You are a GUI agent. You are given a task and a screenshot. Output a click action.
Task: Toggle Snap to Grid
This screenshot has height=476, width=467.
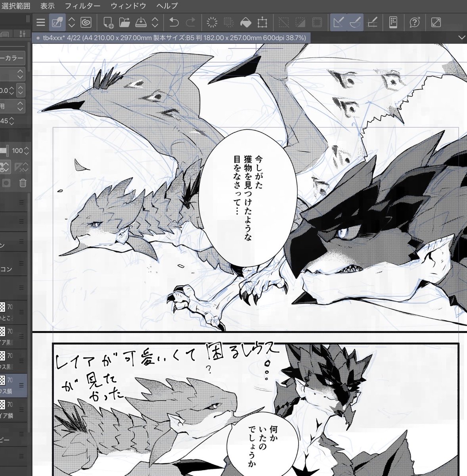(372, 22)
